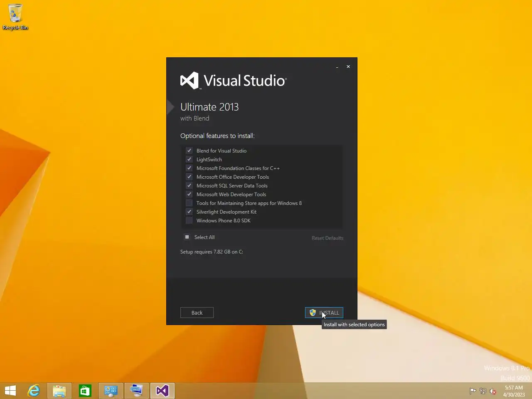Open the Windows Start button
Image resolution: width=532 pixels, height=399 pixels.
pyautogui.click(x=10, y=391)
